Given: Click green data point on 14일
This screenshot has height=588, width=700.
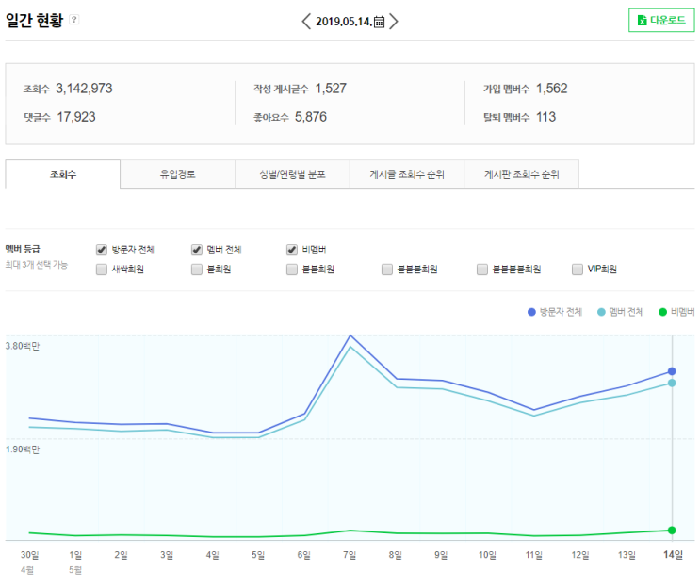Looking at the screenshot, I should [672, 530].
